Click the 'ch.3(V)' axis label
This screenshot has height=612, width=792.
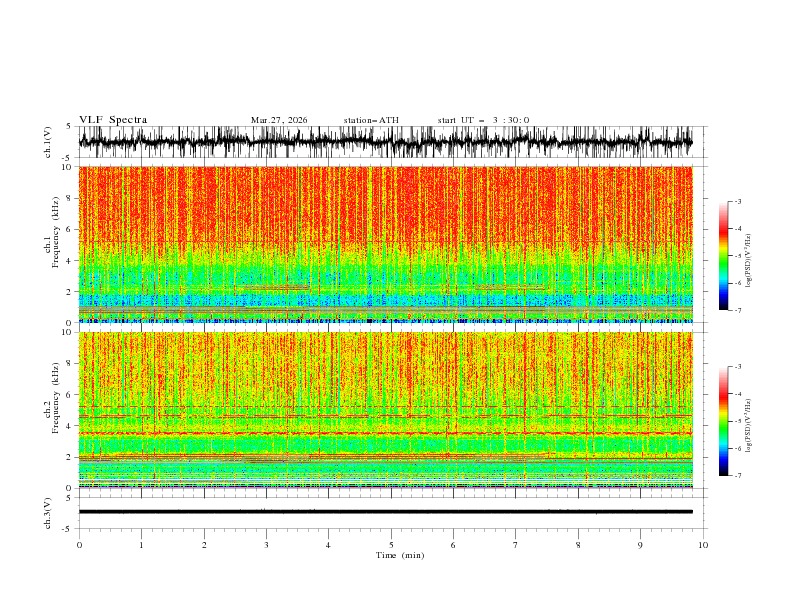48,513
